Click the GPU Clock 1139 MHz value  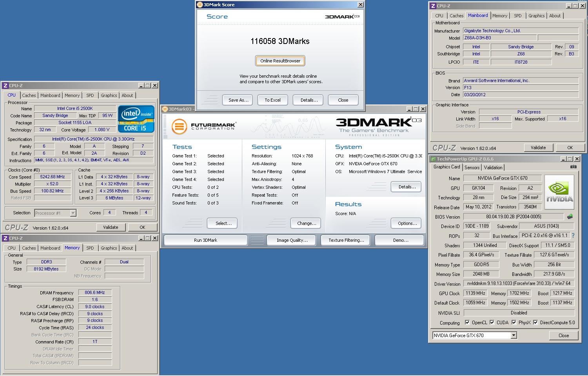(x=475, y=293)
